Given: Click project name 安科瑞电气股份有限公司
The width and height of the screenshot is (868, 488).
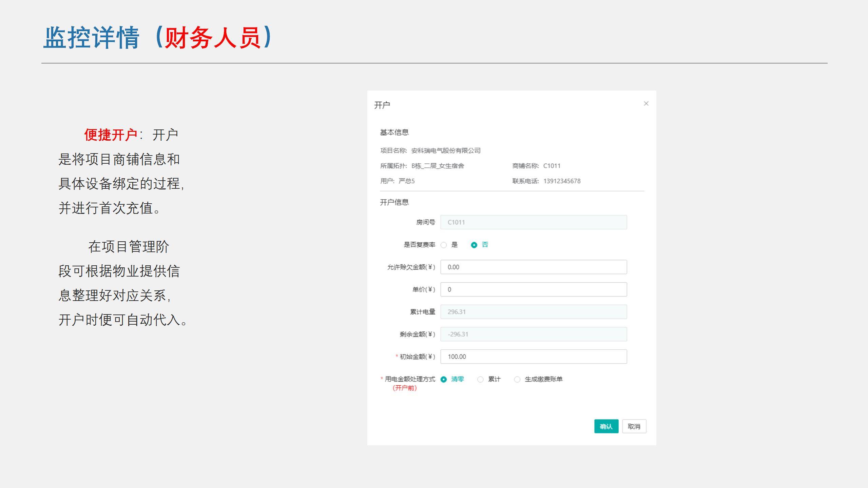Looking at the screenshot, I should click(x=446, y=151).
